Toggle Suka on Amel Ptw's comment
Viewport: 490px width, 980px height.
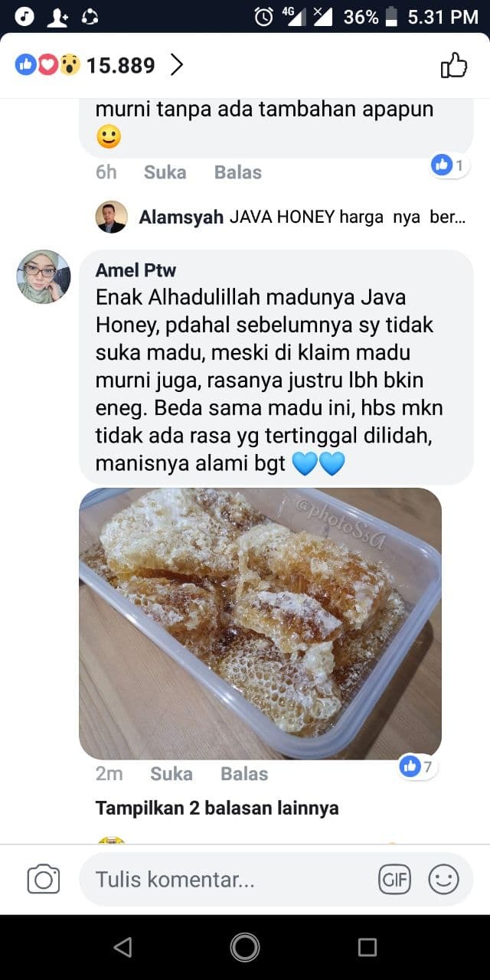click(x=171, y=774)
